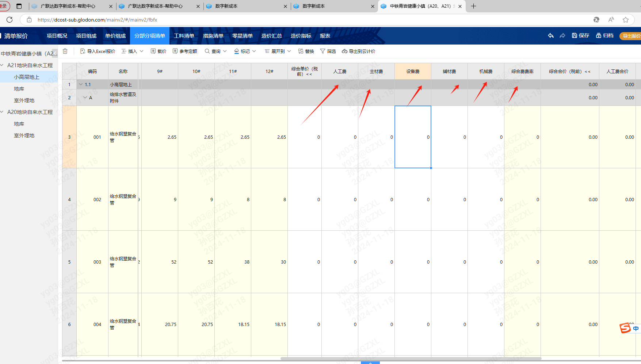Click the redo arrow icon

[562, 35]
